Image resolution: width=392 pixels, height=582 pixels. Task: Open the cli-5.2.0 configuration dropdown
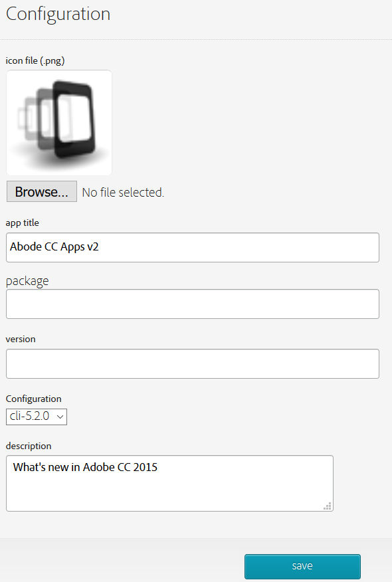(x=37, y=417)
